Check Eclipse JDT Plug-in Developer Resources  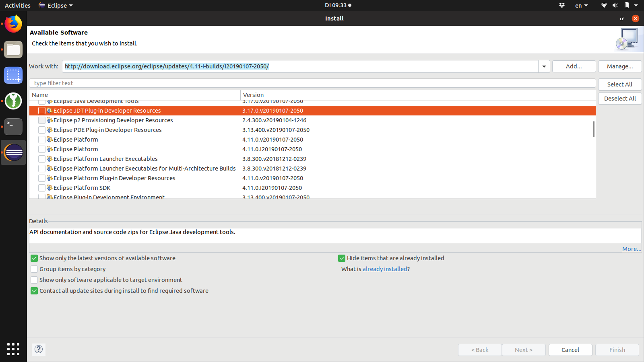coord(42,111)
